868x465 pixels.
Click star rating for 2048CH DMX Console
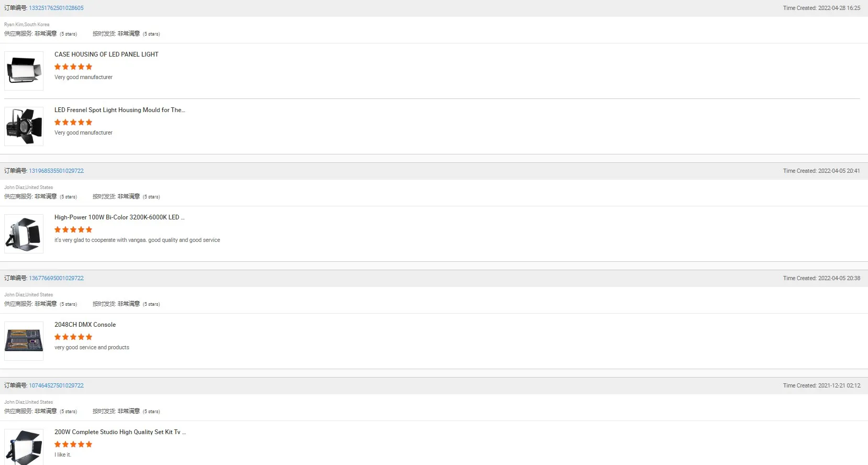[x=73, y=337]
